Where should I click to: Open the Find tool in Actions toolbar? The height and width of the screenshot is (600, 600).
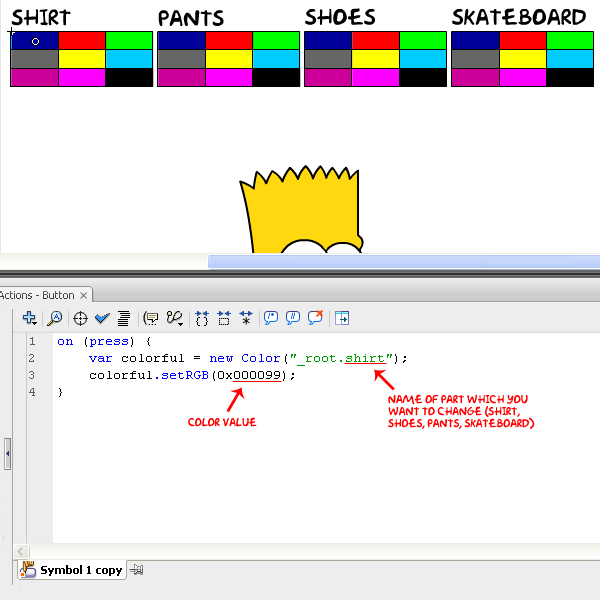[x=55, y=318]
